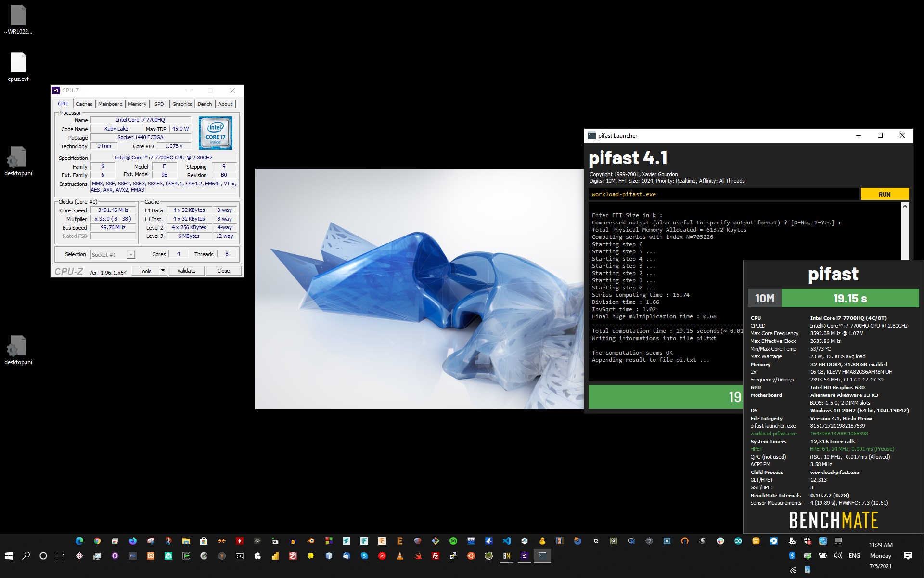Open Slack from the taskbar

click(720, 541)
